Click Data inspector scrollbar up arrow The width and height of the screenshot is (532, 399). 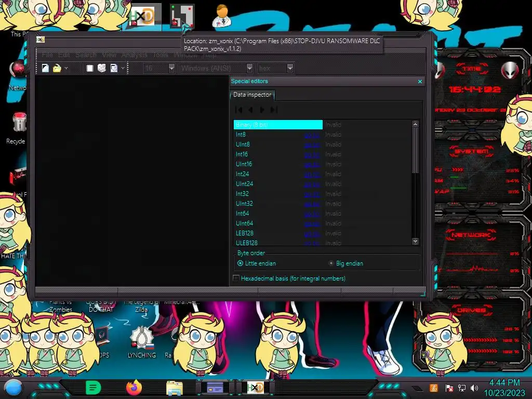coord(415,124)
